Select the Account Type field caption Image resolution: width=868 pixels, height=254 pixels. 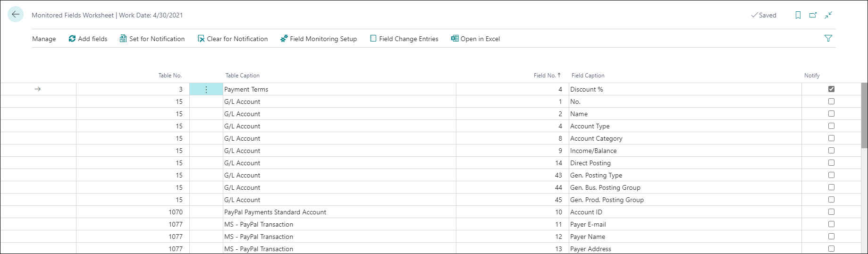[x=685, y=126]
